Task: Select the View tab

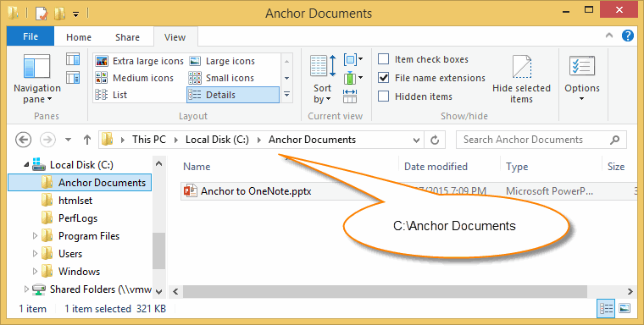Action: click(x=175, y=37)
